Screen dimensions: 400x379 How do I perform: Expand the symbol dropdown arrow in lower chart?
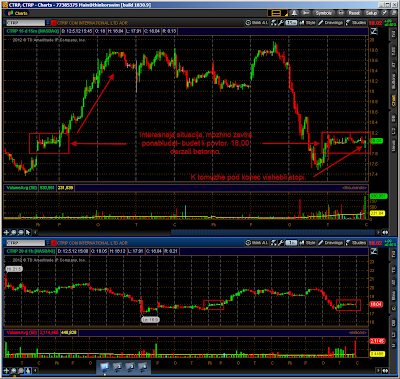pos(48,243)
